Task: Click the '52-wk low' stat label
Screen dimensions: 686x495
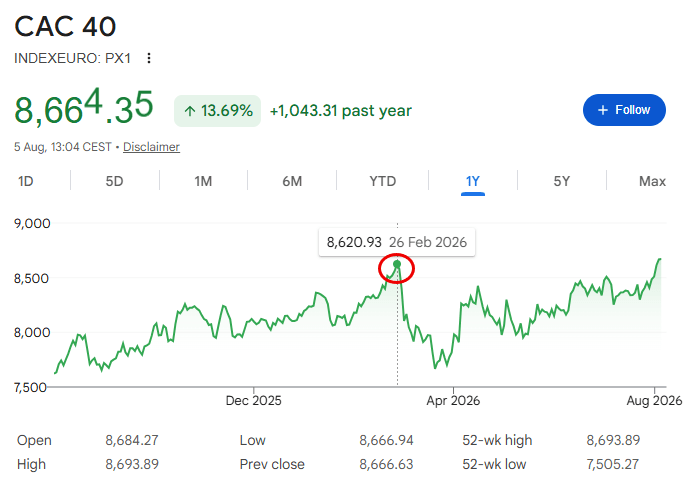Action: pos(494,464)
